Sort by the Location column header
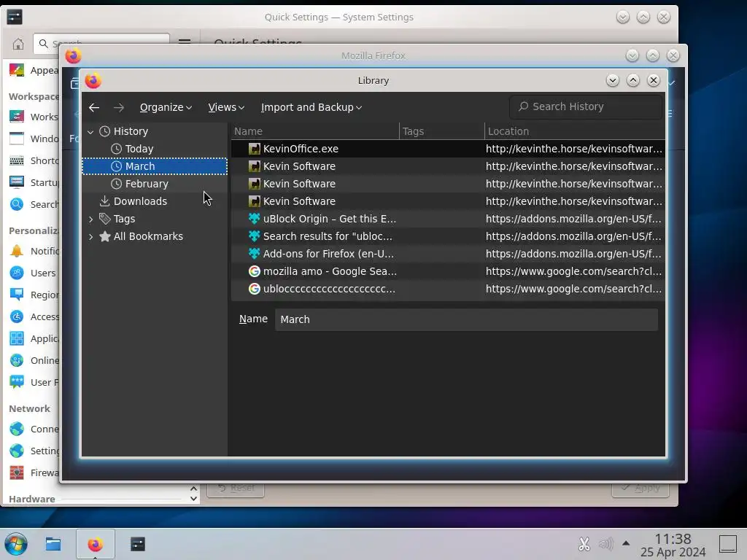Viewport: 747px width, 560px height. pos(575,131)
